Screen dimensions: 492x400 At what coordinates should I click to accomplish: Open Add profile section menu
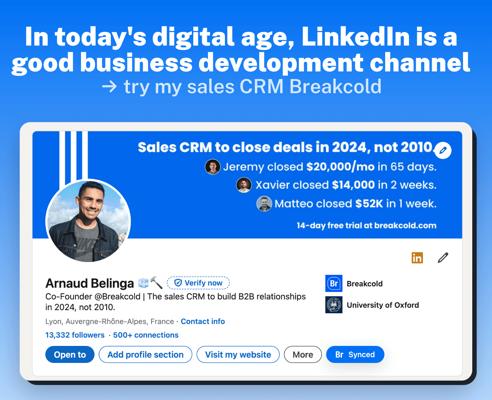(145, 355)
